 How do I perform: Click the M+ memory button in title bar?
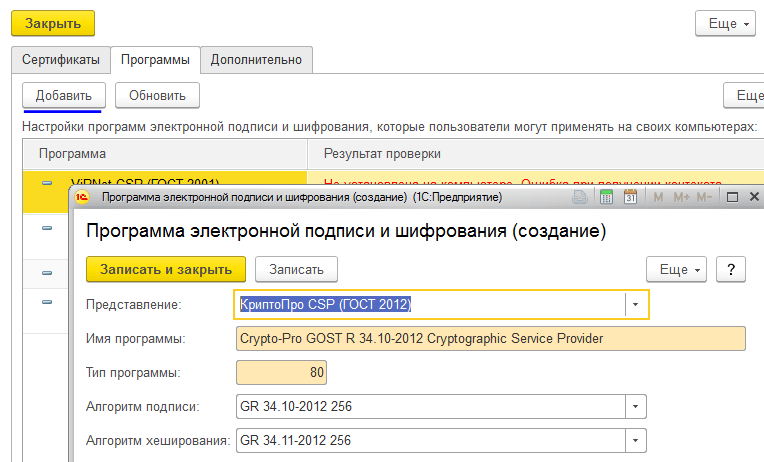pos(682,197)
